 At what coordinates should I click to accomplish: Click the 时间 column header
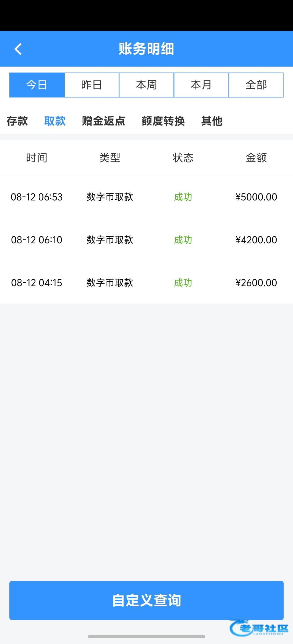pos(37,158)
